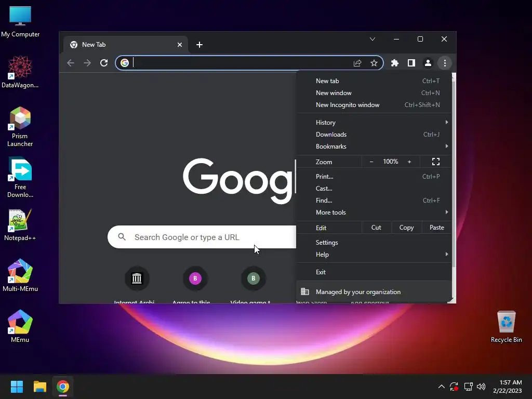Open Downloads from the menu
The width and height of the screenshot is (532, 399).
[x=374, y=135]
